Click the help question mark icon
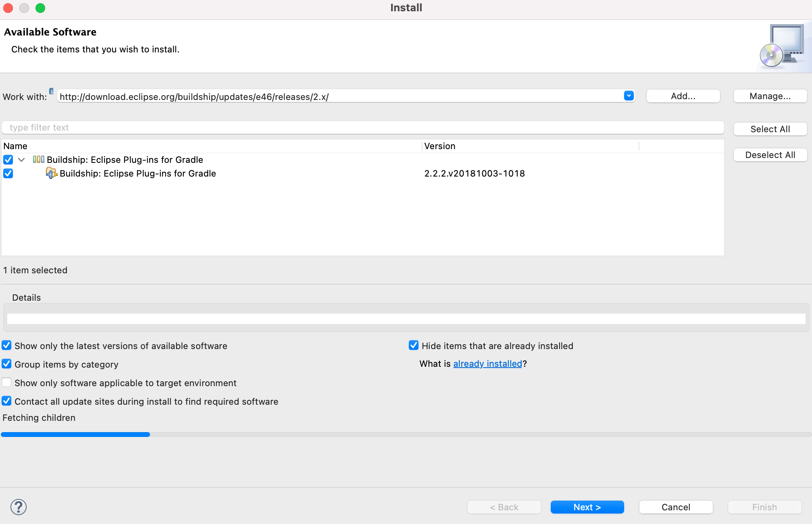The width and height of the screenshot is (812, 524). pos(18,507)
